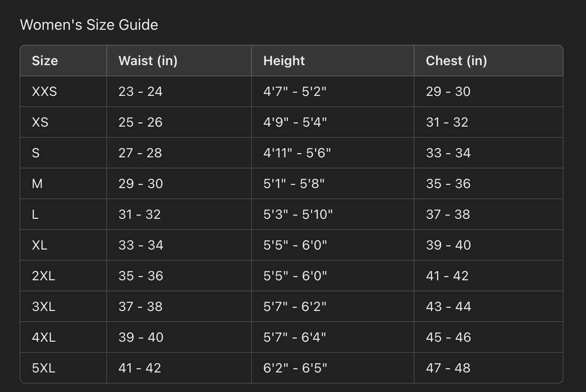Click the M size cell
The height and width of the screenshot is (392, 586).
37,183
